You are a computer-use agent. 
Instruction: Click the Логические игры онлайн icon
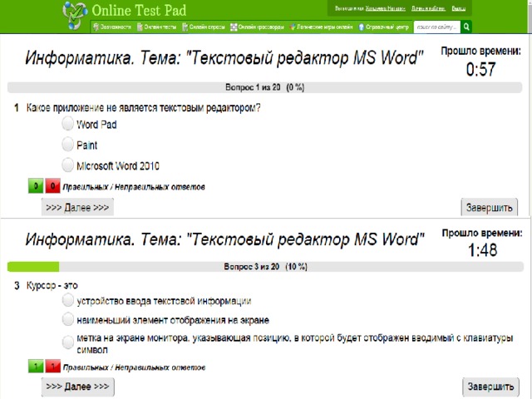pos(293,27)
